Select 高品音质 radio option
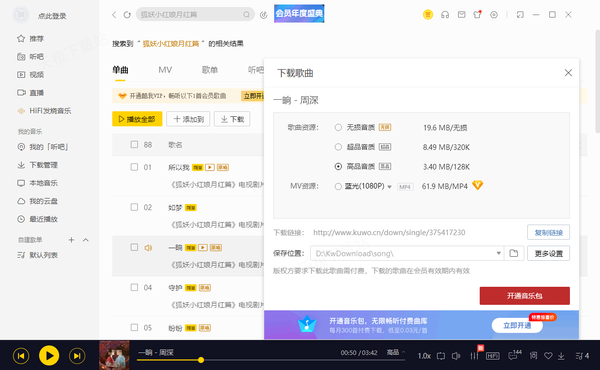Viewport: 600px width, 370px height. click(x=338, y=166)
